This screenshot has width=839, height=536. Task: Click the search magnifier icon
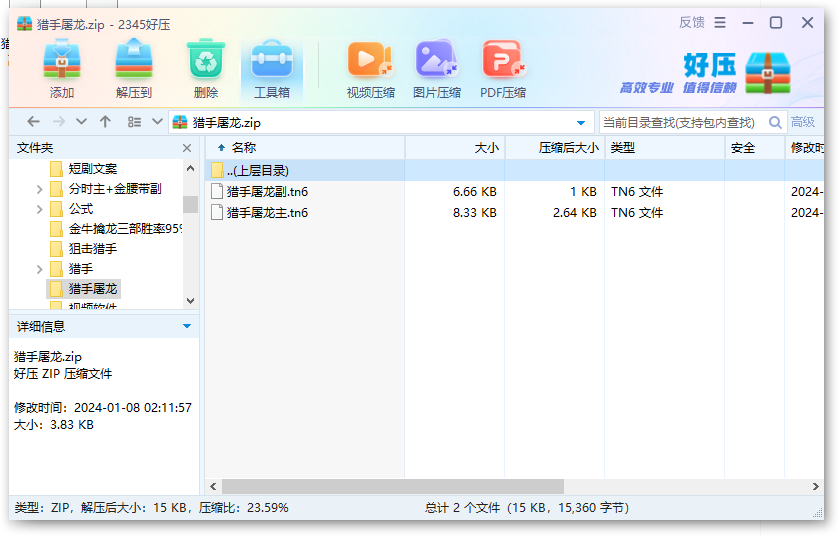[775, 122]
